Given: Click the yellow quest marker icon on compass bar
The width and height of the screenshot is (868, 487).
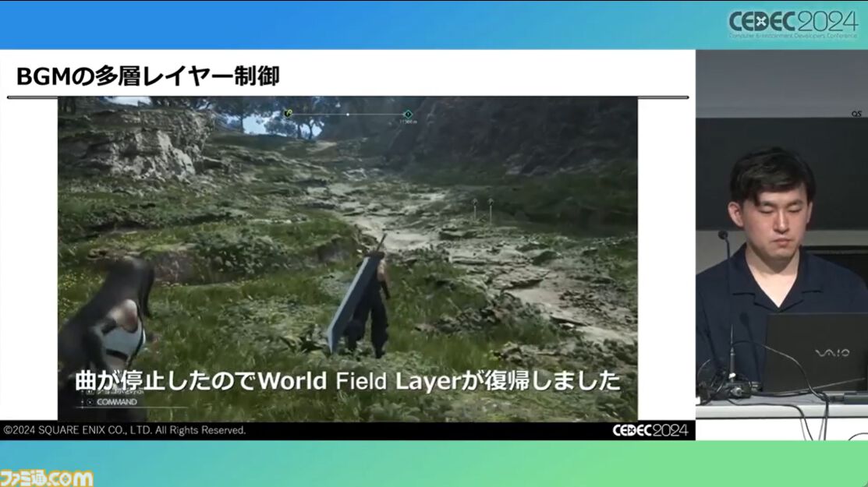Looking at the screenshot, I should (288, 113).
